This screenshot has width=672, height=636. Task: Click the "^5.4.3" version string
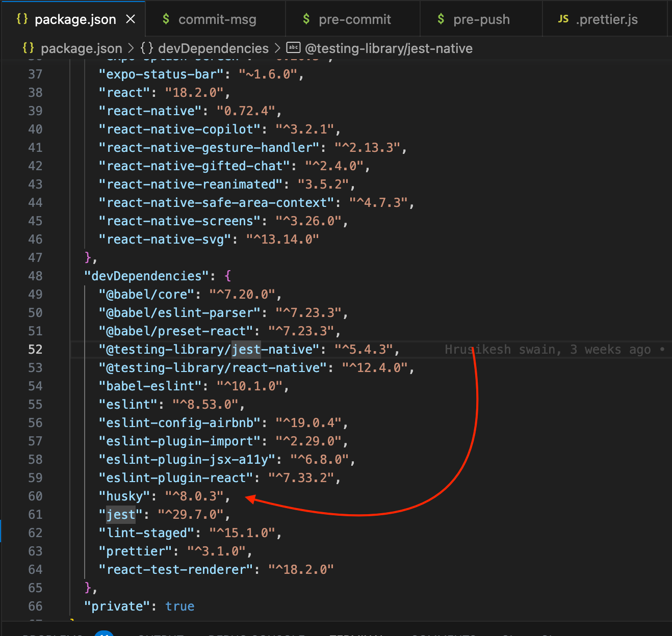364,350
